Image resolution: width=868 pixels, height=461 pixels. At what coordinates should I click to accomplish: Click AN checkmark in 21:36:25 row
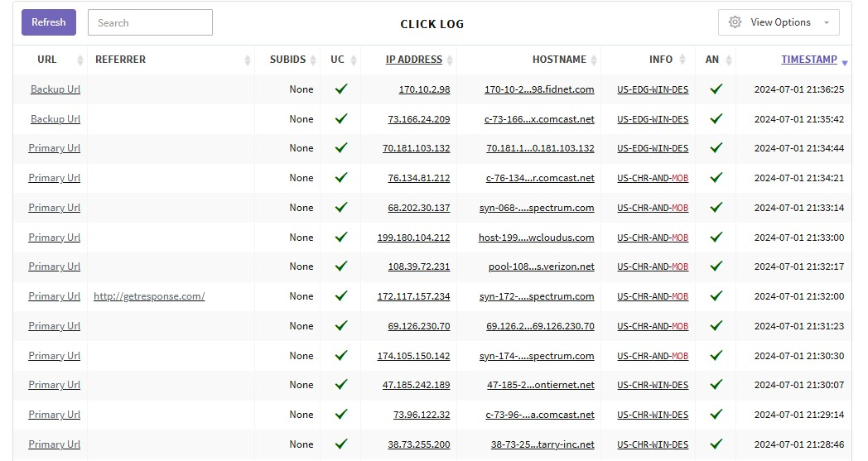716,89
